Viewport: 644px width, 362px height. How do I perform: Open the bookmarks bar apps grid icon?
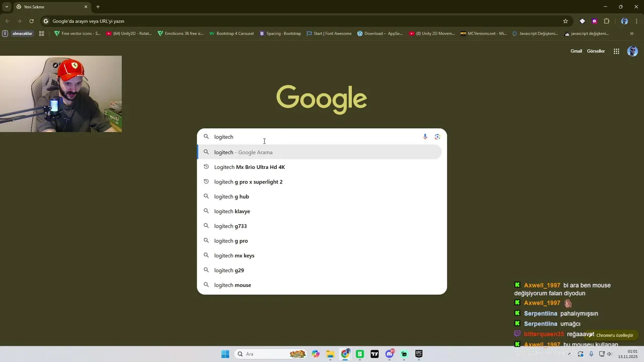pos(42,34)
